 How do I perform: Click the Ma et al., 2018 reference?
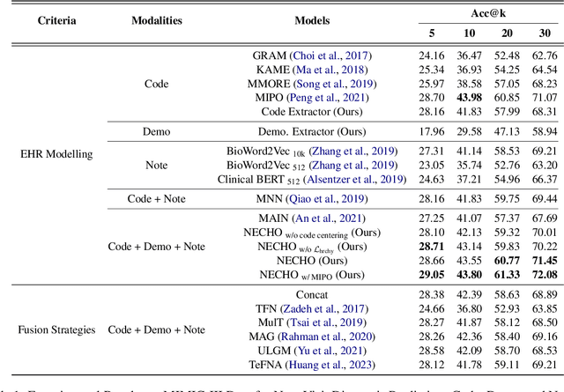[342, 70]
